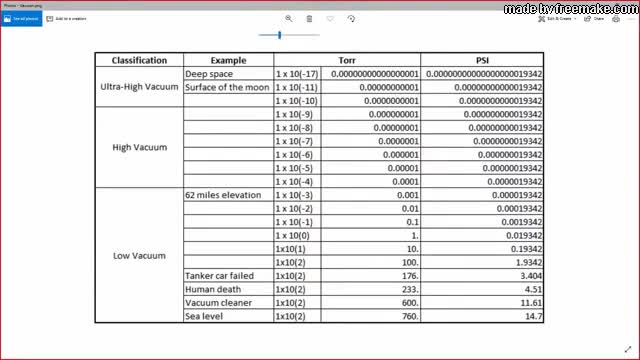Click Add to a creation

[x=67, y=19]
